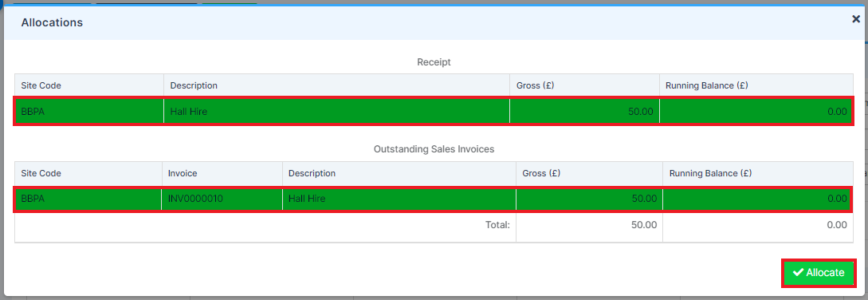
Task: Click the Site Code header in the Receipt table
Action: pyautogui.click(x=41, y=85)
